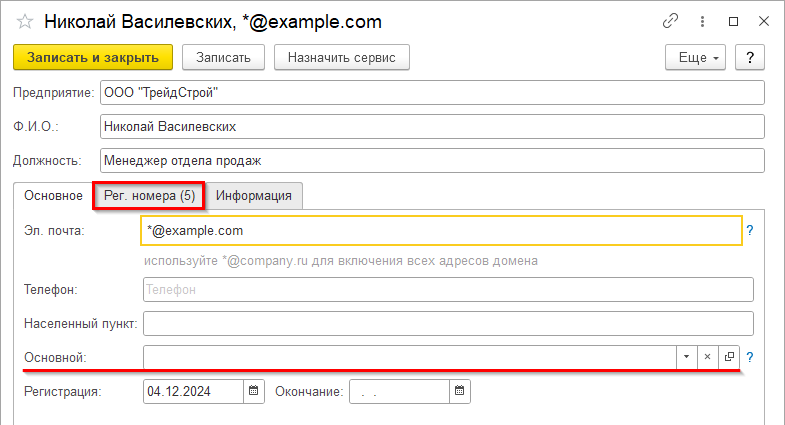Copy link to this record via chain icon
This screenshot has width=785, height=425.
coord(670,21)
